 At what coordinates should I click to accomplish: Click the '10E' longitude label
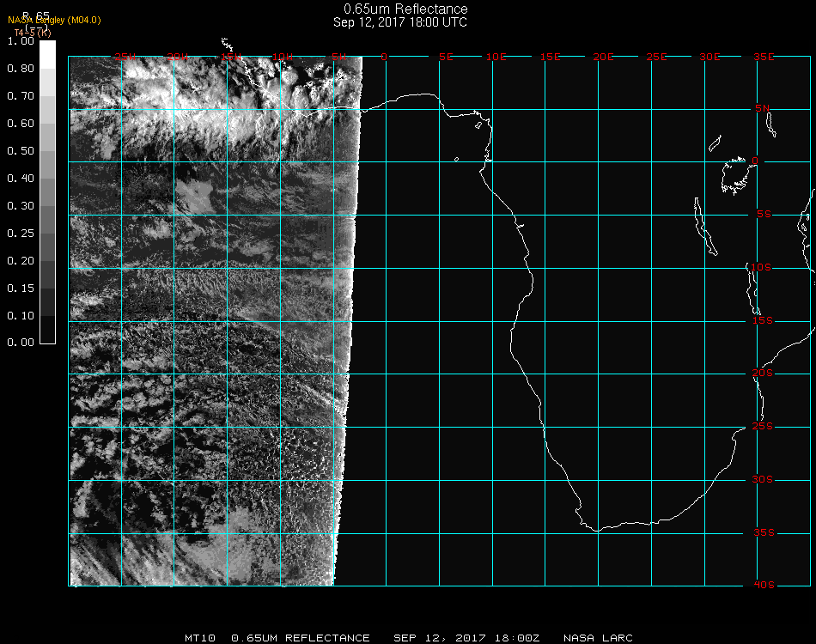[x=496, y=57]
